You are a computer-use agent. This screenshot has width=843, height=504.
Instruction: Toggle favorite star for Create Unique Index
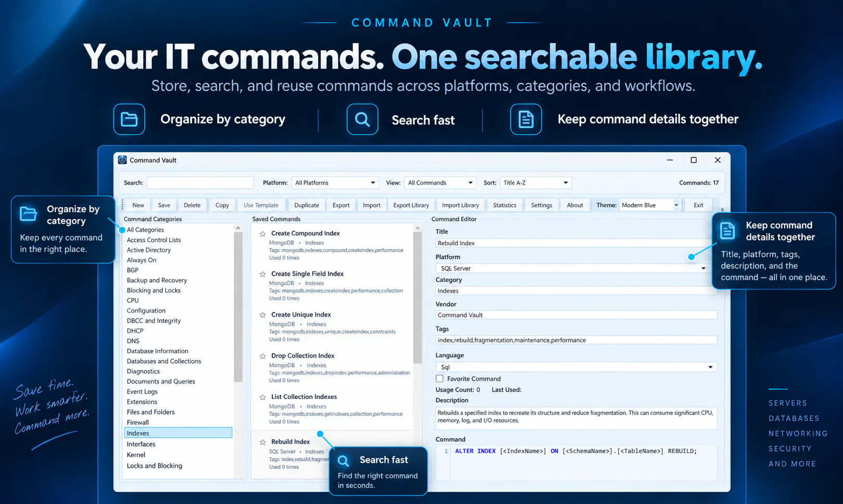coord(263,315)
